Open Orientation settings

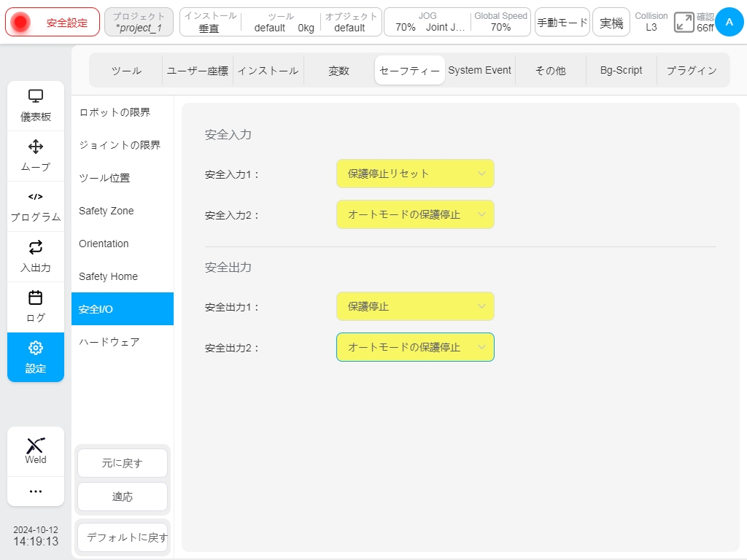[x=123, y=244]
